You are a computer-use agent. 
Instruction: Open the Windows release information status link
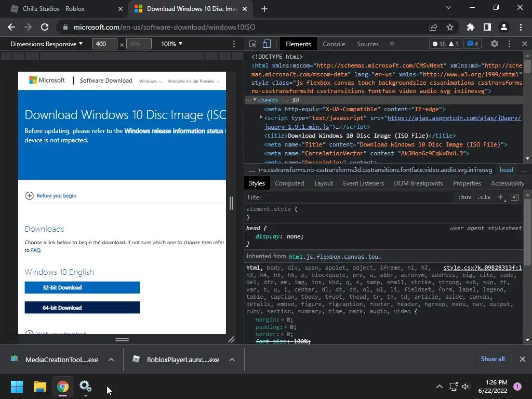(174, 130)
